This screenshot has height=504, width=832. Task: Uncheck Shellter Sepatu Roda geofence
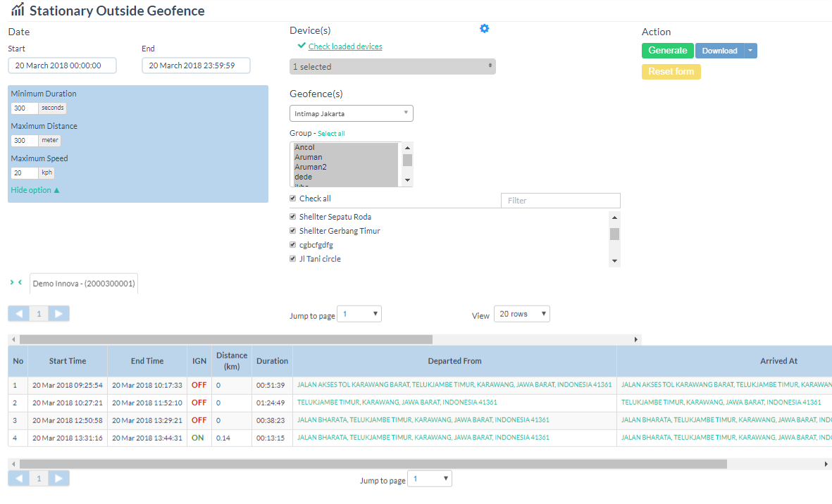(293, 217)
